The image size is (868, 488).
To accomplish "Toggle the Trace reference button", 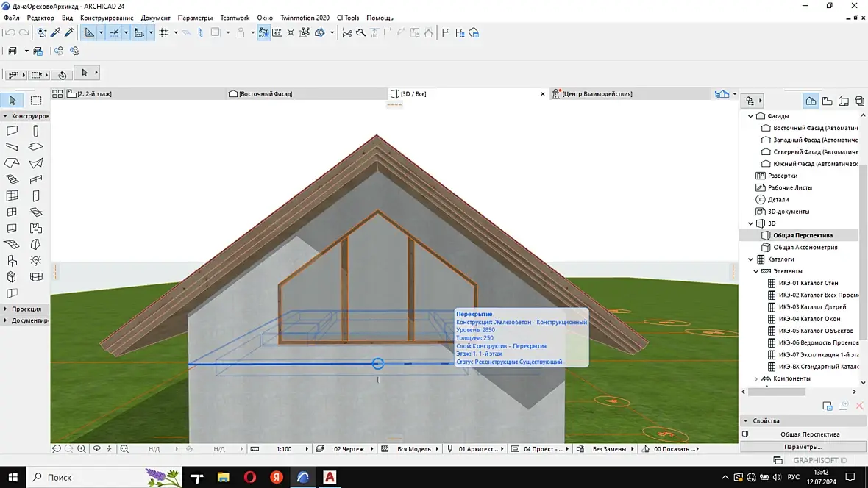I will coord(216,33).
